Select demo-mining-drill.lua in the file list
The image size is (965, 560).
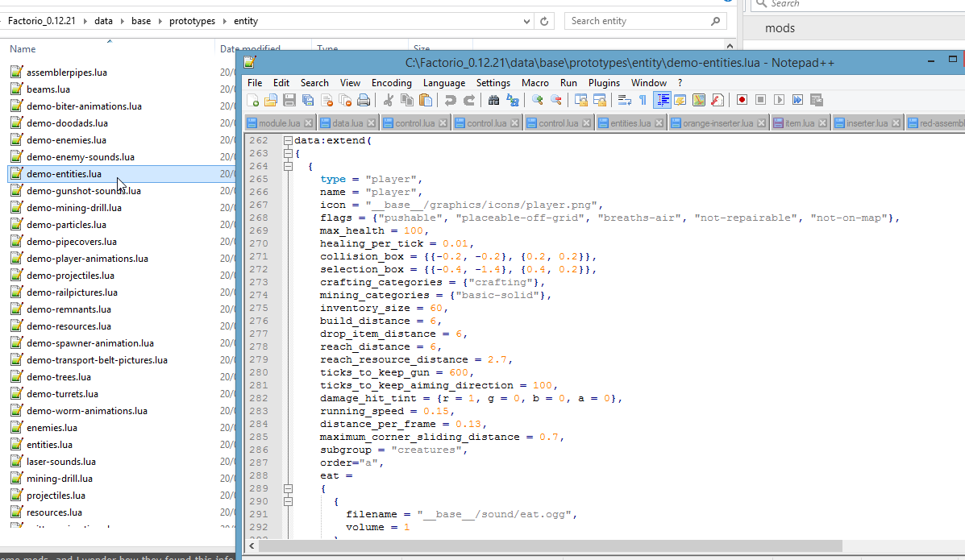(x=74, y=208)
